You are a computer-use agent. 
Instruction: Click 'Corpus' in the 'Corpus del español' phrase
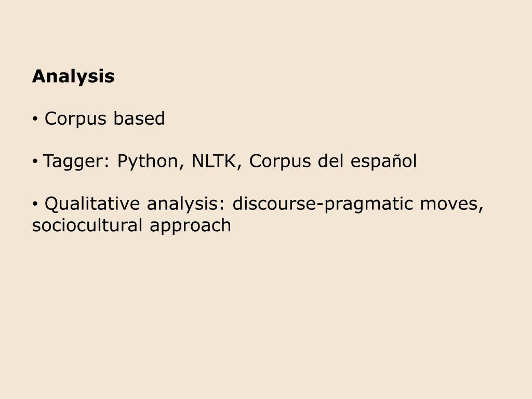[x=280, y=162]
